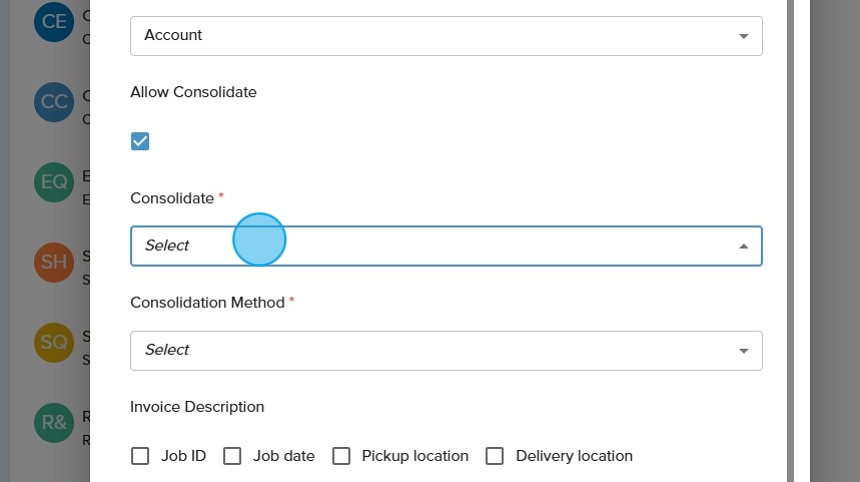Image resolution: width=860 pixels, height=482 pixels.
Task: Choose the orange SH avatar
Action: click(54, 262)
